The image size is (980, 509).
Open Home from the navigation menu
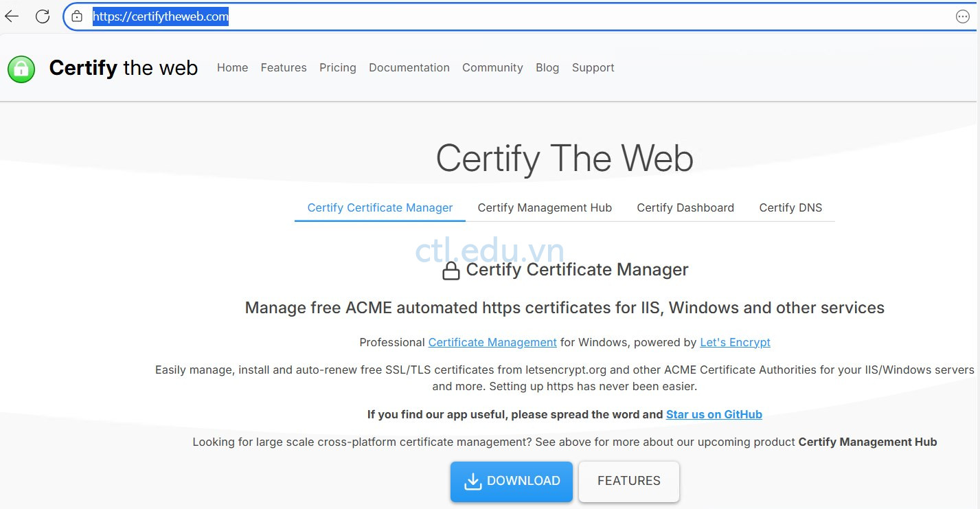232,67
